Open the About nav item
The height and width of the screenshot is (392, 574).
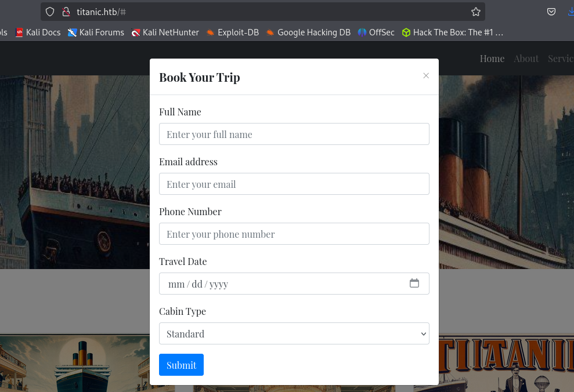(x=526, y=59)
